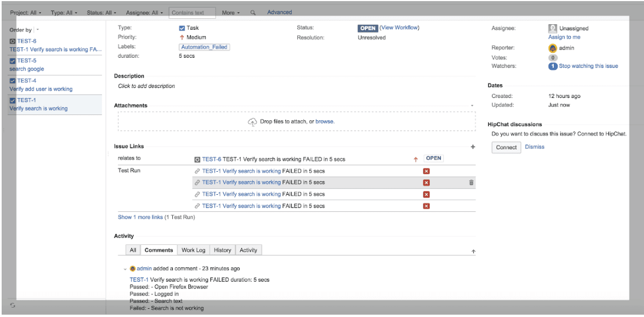
Task: Click the refresh icon at bottom of sidebar
Action: pos(13,305)
